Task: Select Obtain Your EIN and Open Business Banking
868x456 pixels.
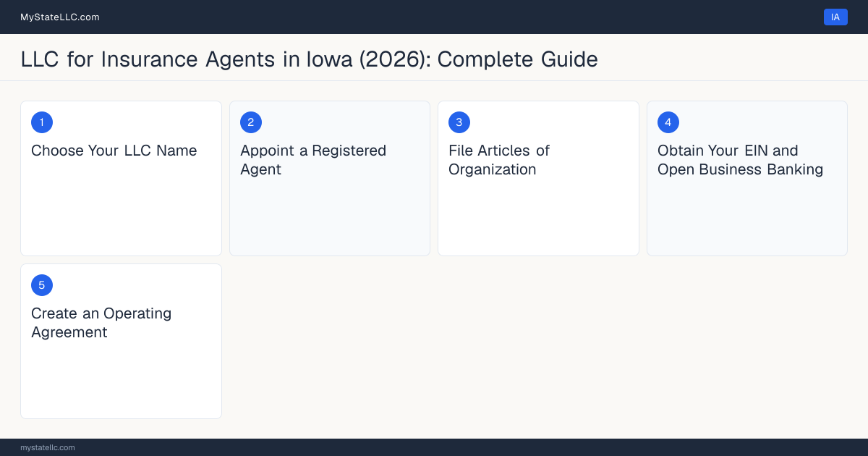Action: (x=741, y=160)
